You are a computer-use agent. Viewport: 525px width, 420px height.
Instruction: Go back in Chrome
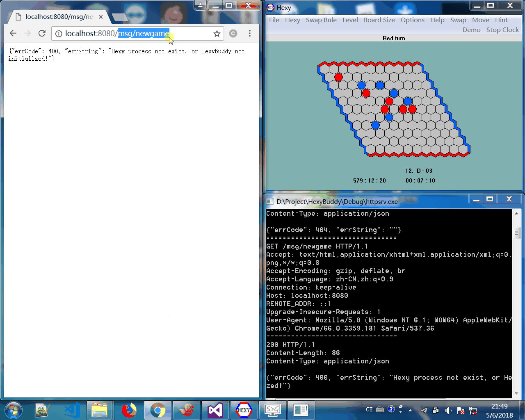[x=13, y=33]
